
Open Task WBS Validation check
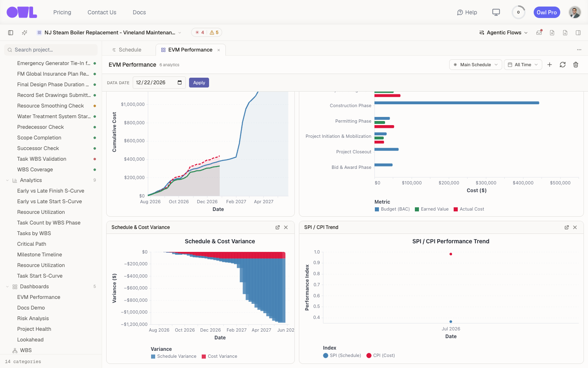pos(42,159)
